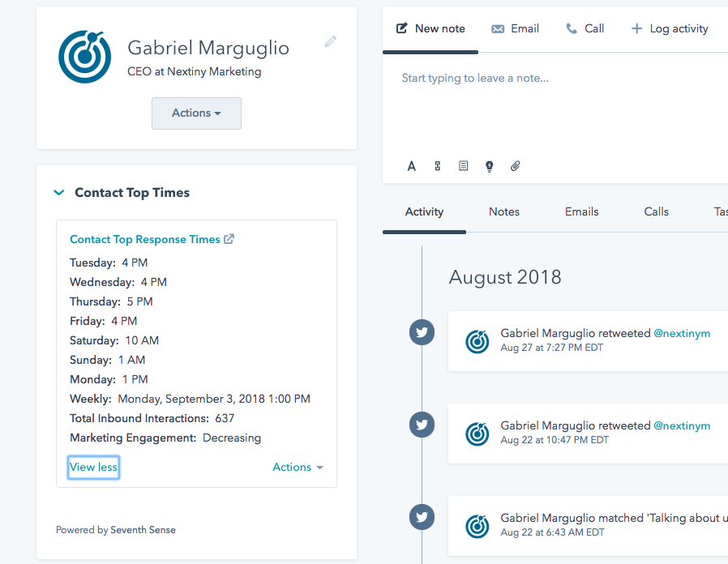The height and width of the screenshot is (564, 728).
Task: Click Twitter icon for Aug 22 6:43 AM event
Action: pyautogui.click(x=422, y=517)
